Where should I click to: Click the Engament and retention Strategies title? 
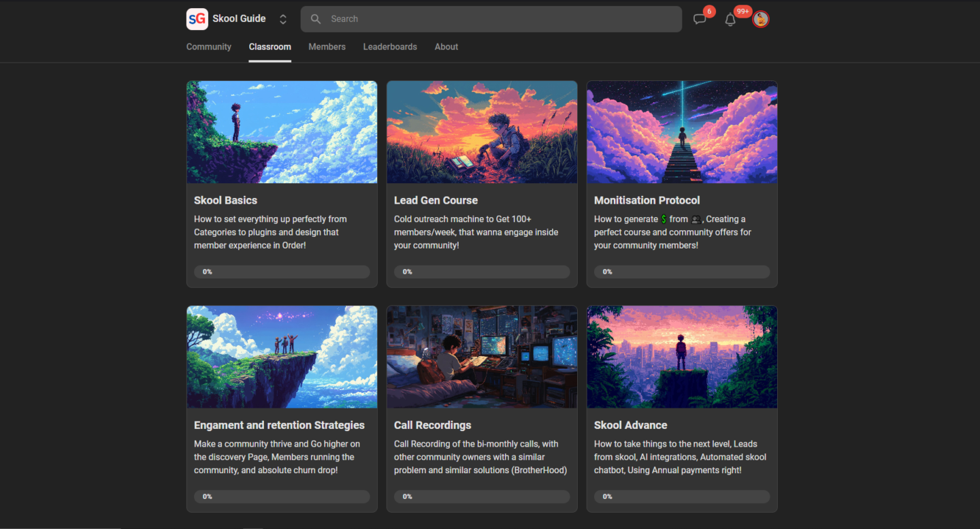pos(279,425)
